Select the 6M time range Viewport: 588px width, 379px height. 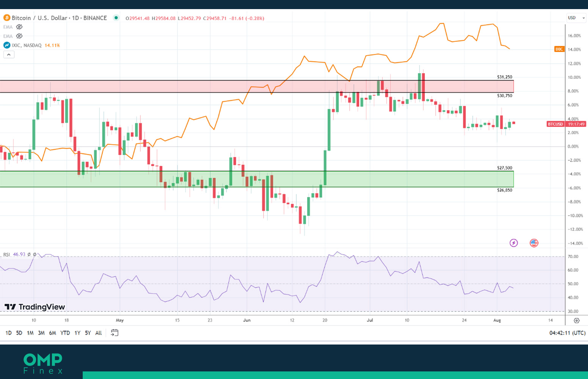pyautogui.click(x=52, y=333)
